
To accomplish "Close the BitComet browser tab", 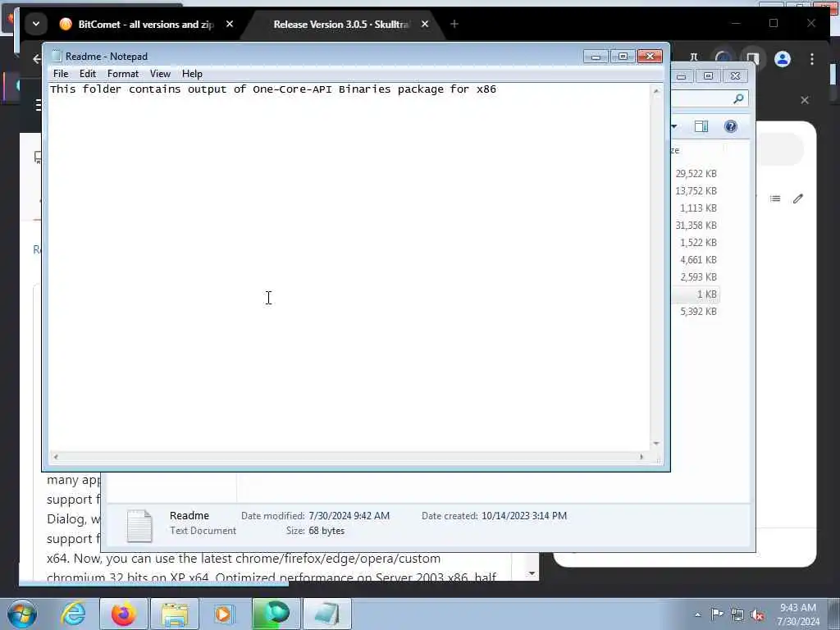I will pyautogui.click(x=230, y=24).
